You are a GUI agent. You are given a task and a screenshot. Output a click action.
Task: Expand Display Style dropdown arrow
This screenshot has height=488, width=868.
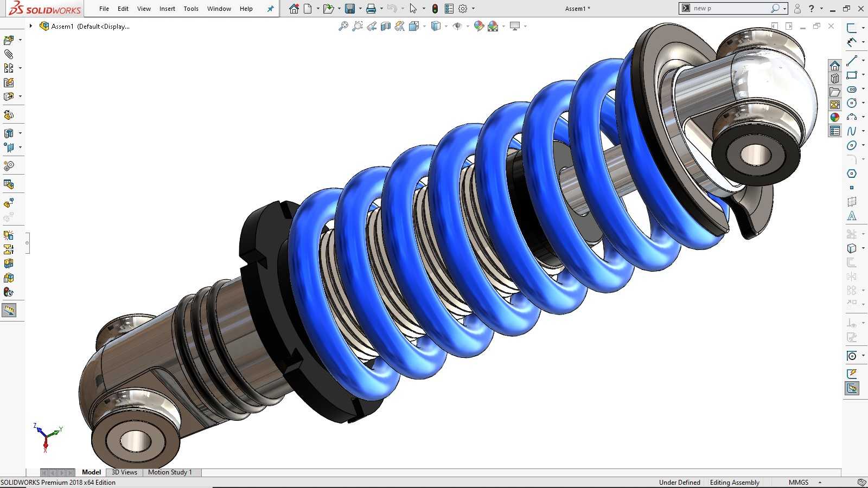446,26
